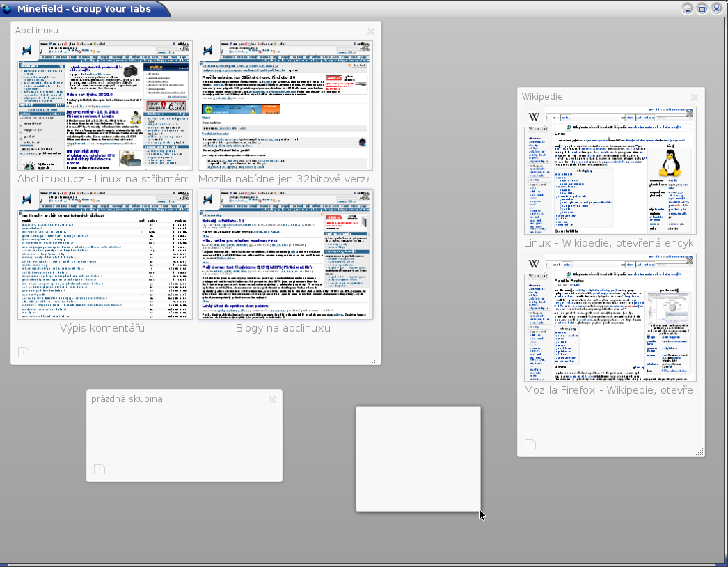728x567 pixels.
Task: Add new tab in AbcLinuxu group
Action: [x=24, y=352]
